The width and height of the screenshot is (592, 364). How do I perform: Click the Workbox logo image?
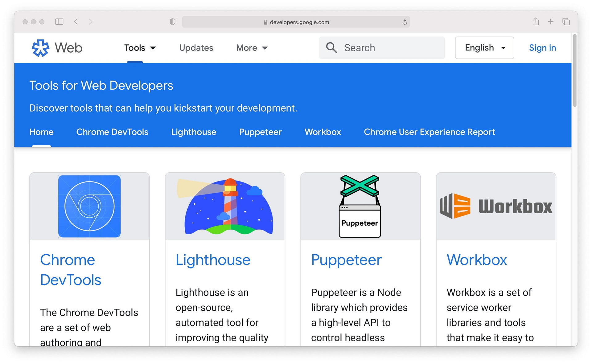tap(496, 206)
